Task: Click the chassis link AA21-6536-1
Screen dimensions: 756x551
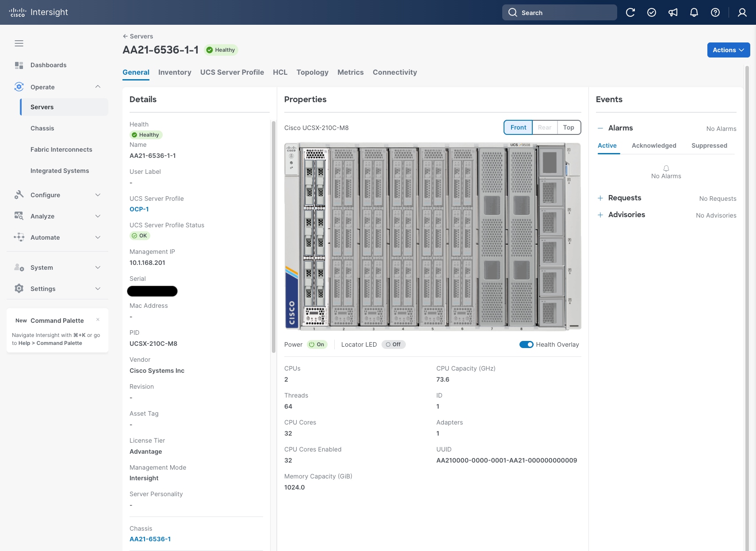Action: 150,539
